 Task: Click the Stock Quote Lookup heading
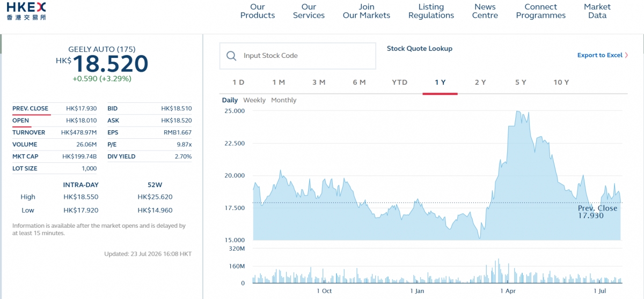coord(420,48)
